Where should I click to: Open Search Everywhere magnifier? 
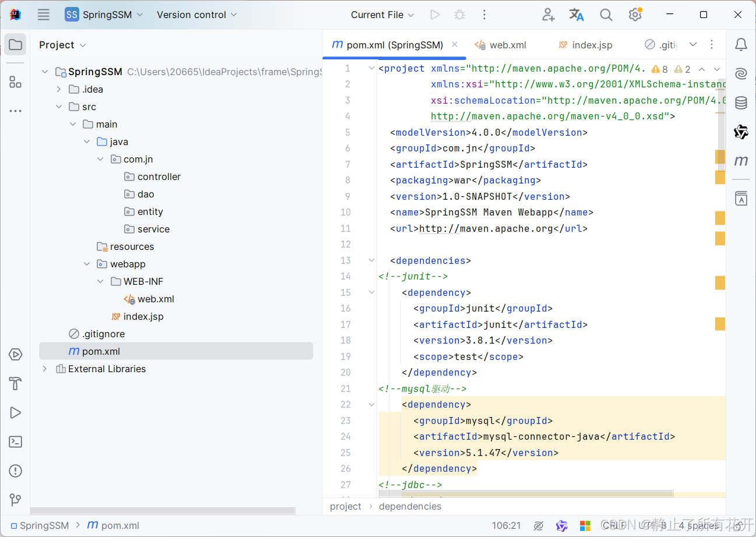point(606,15)
